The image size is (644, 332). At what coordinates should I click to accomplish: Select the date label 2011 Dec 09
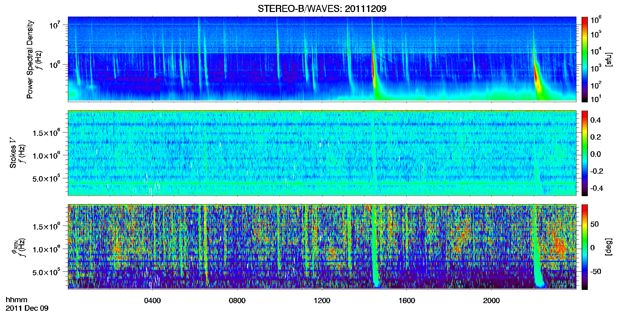tap(27, 308)
